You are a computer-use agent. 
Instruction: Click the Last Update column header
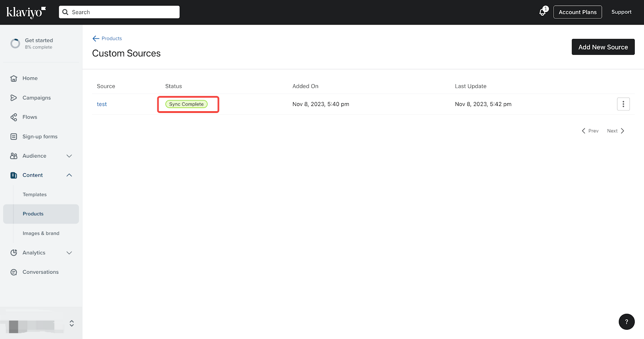[x=471, y=86]
